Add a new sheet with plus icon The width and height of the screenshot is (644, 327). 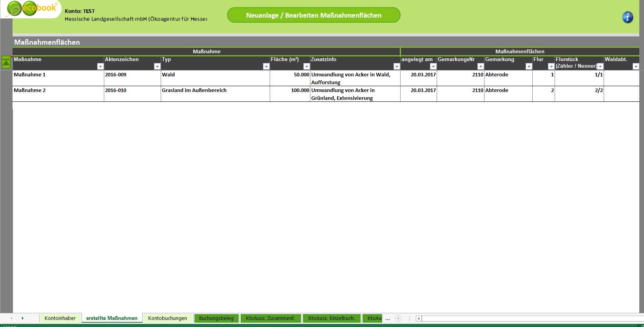pyautogui.click(x=398, y=318)
